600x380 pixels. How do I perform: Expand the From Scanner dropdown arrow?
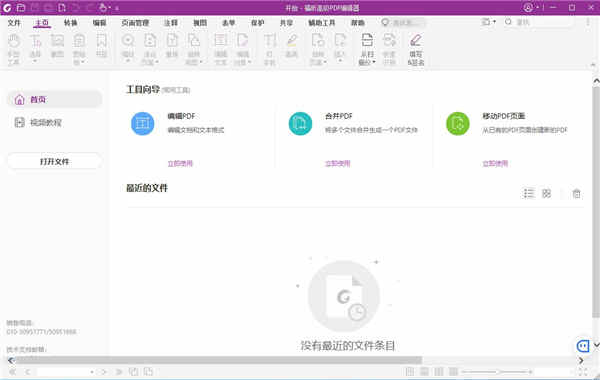pos(374,62)
